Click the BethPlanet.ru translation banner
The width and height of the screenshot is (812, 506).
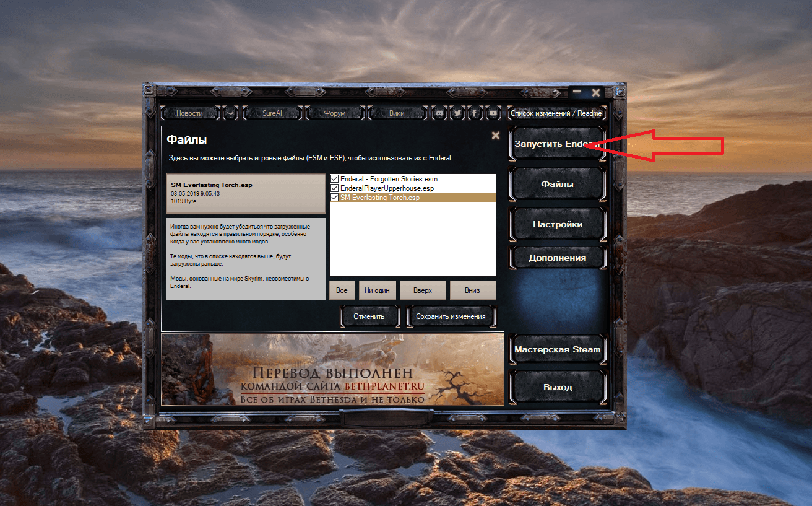[332, 370]
